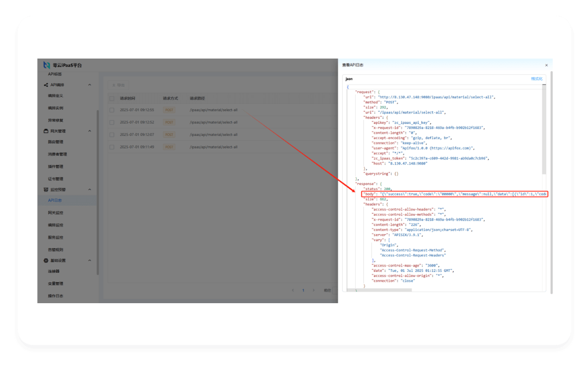Toggle the select-all checkbox in table header
Image resolution: width=588 pixels, height=391 pixels.
(x=112, y=98)
